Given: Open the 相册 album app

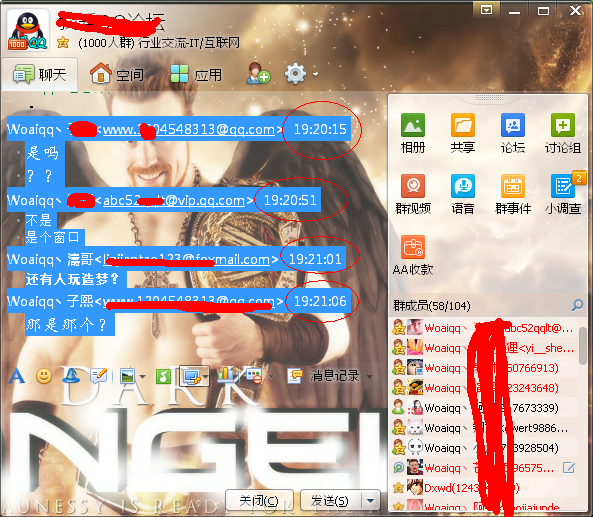Looking at the screenshot, I should (x=413, y=133).
